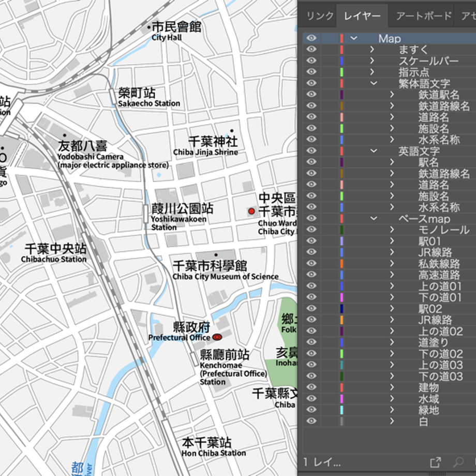Viewport: 476px width, 476px height.
Task: Select the 上の道03 layer
Action: (x=441, y=365)
